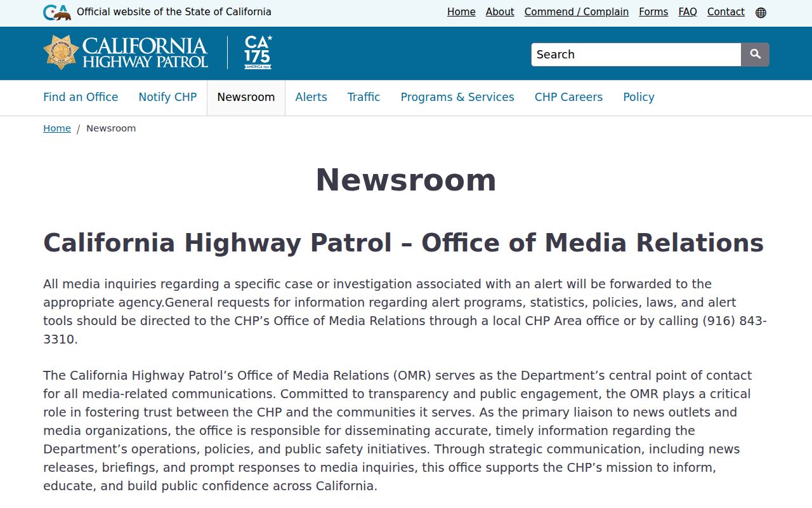Open the Policy menu item
Image resolution: width=812 pixels, height=508 pixels.
point(639,97)
